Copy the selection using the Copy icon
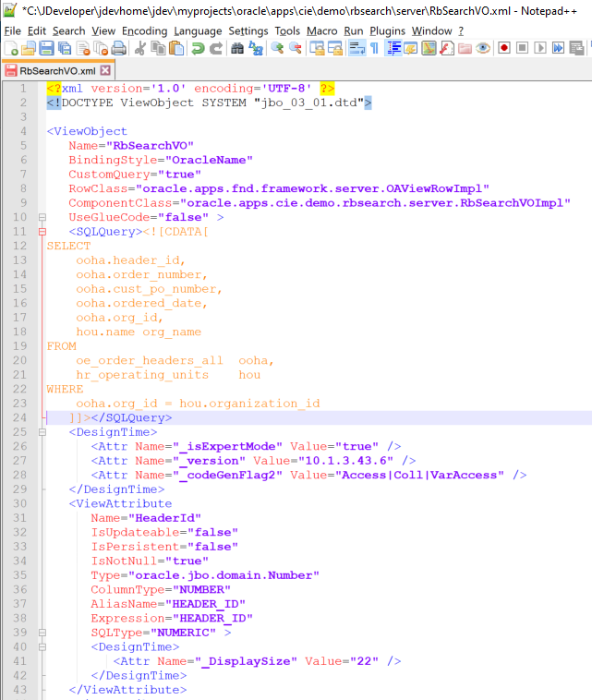The height and width of the screenshot is (700, 592). (x=159, y=48)
